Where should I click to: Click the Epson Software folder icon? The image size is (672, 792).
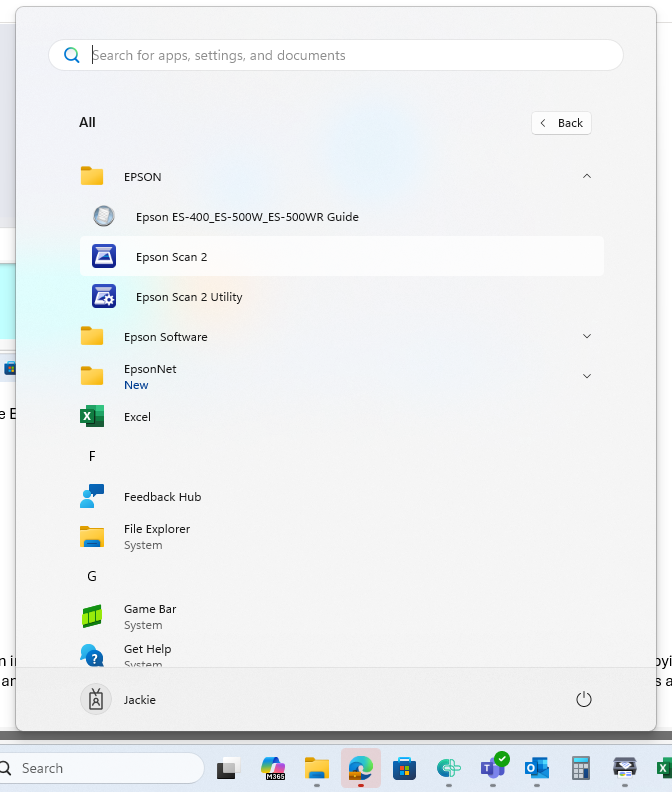[x=92, y=336]
